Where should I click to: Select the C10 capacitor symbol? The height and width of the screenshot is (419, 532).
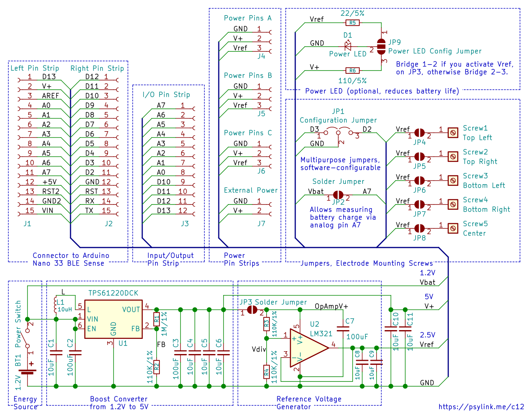pos(391,329)
